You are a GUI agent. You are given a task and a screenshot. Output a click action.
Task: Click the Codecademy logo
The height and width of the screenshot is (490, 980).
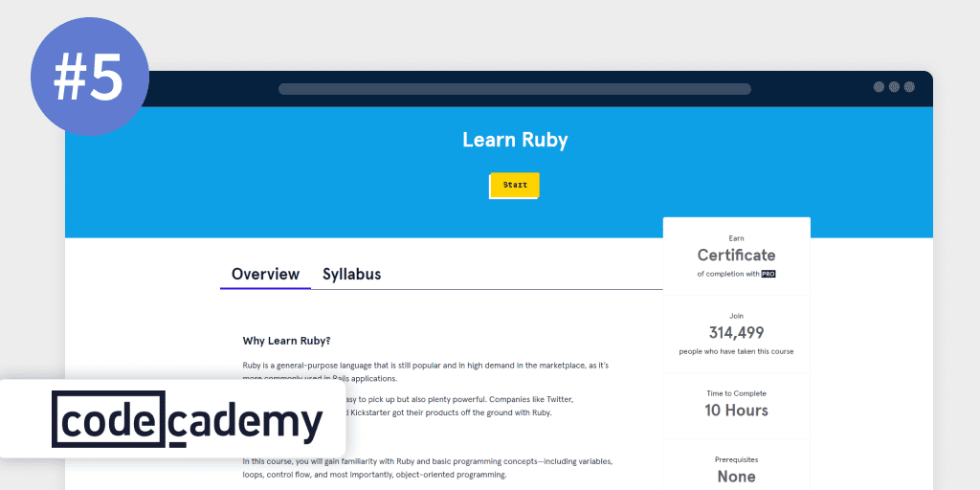pos(187,419)
